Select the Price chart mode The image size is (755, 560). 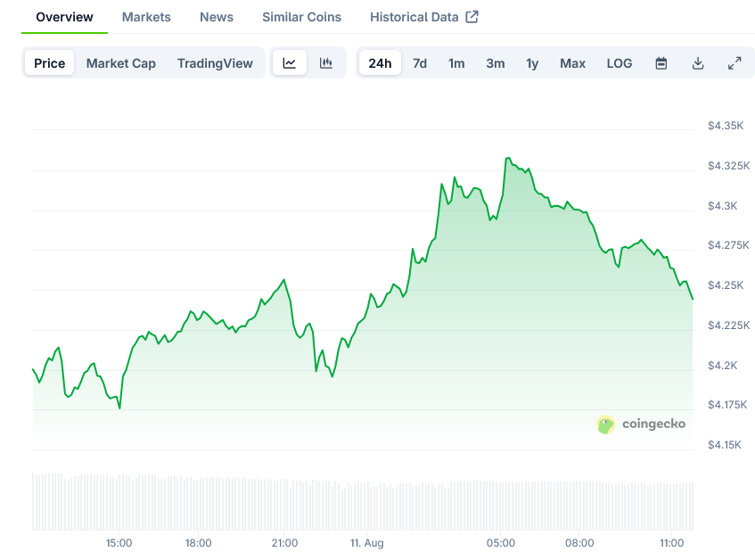(50, 63)
